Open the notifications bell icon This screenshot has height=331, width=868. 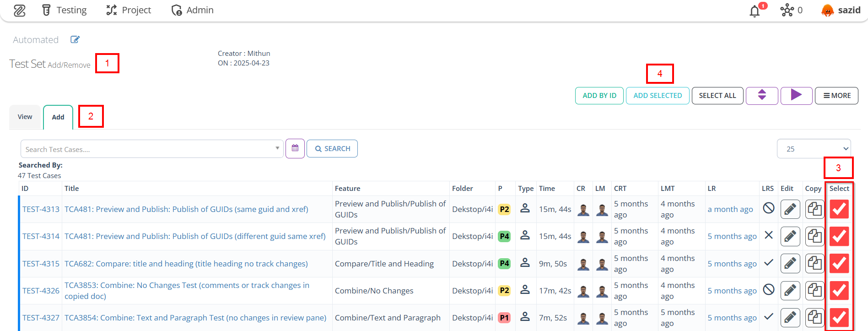click(755, 11)
